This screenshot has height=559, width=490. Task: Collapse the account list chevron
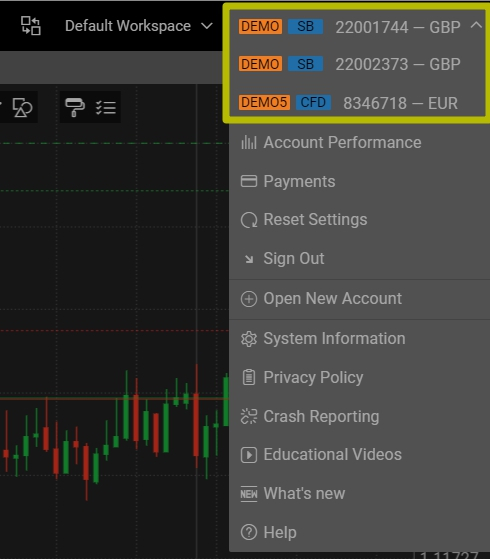click(x=476, y=25)
